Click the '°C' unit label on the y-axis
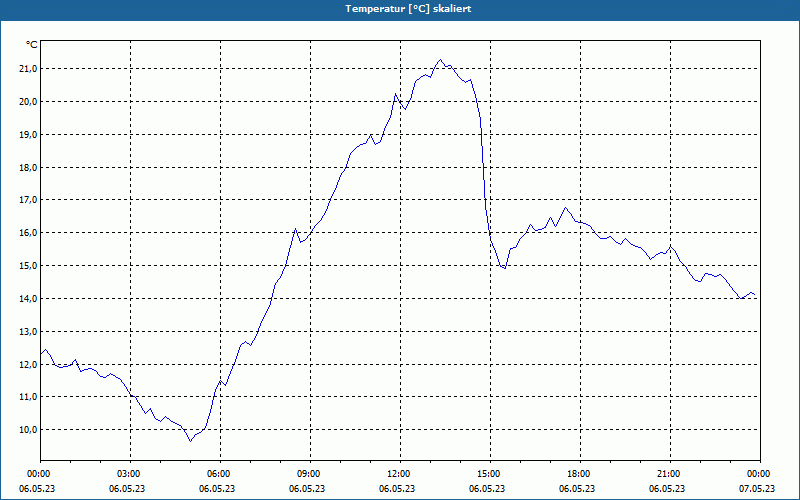 32,45
